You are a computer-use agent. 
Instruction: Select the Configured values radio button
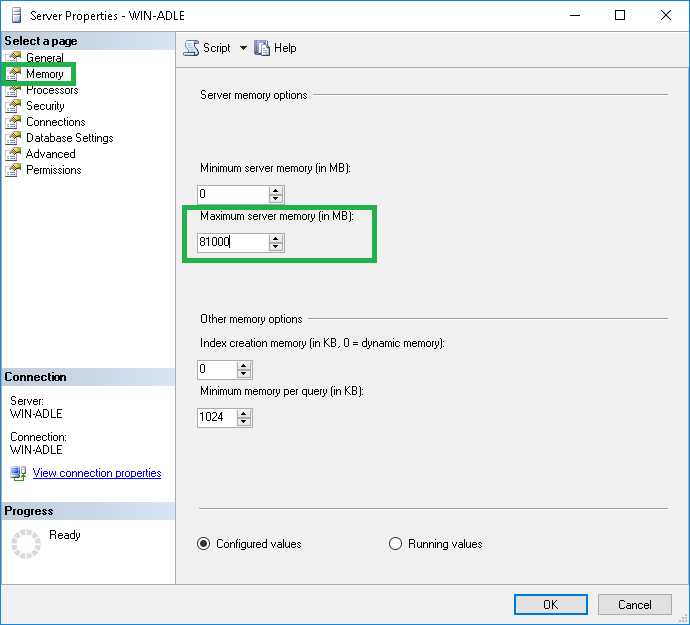204,544
